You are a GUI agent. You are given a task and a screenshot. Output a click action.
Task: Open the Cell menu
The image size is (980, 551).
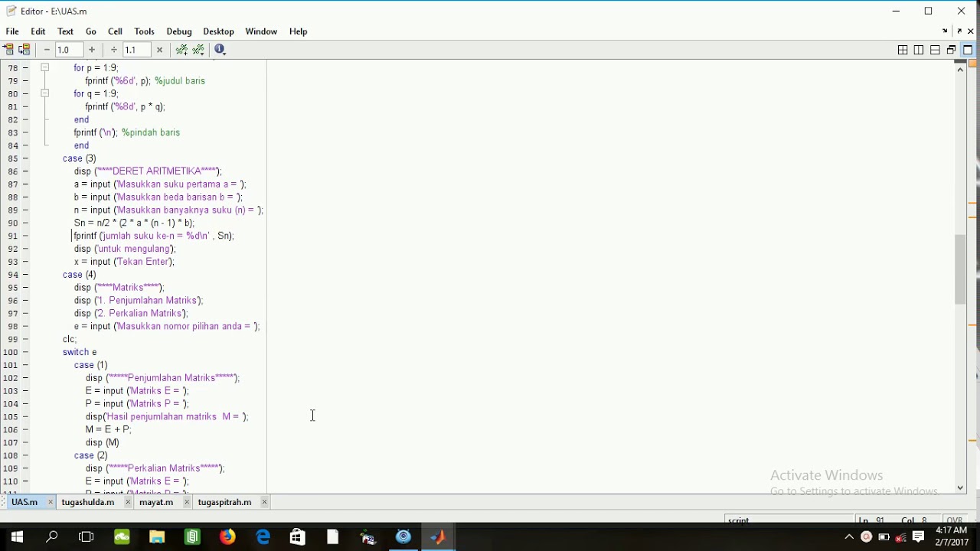click(x=115, y=31)
